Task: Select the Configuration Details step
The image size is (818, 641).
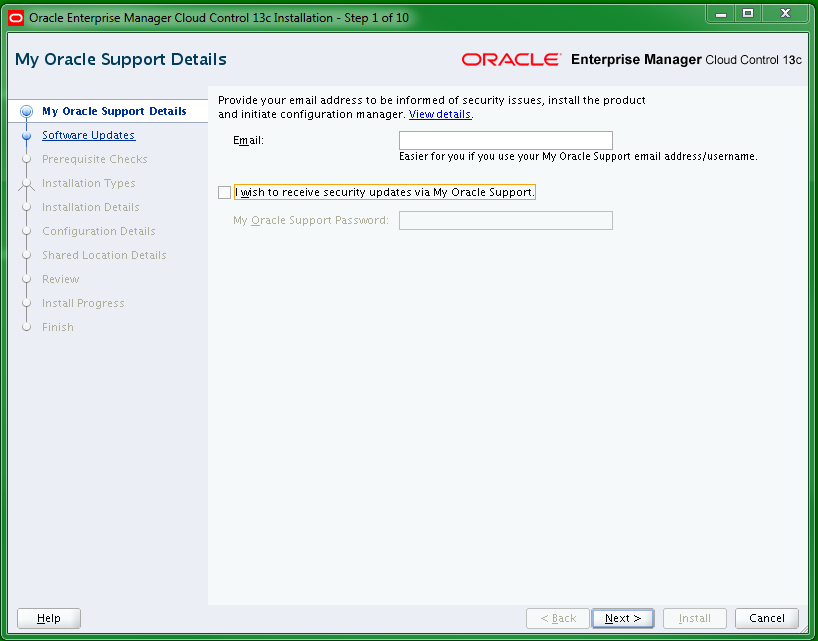Action: (x=27, y=231)
